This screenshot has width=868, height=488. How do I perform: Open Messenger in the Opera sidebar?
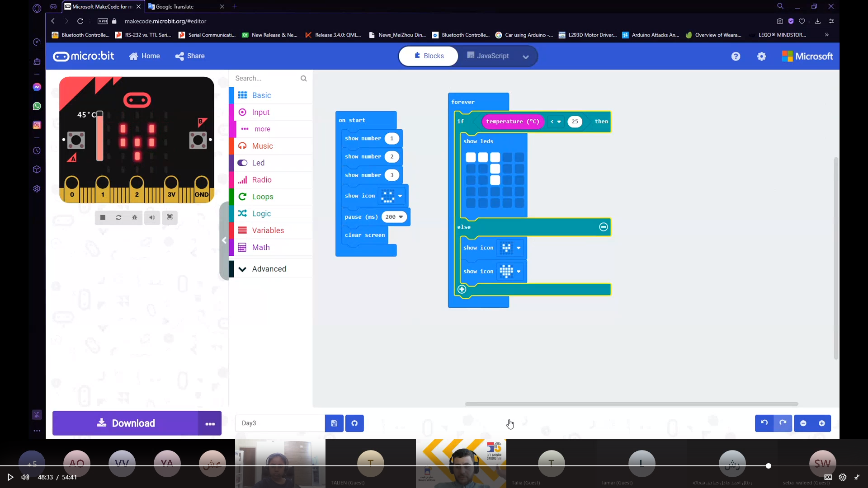37,87
